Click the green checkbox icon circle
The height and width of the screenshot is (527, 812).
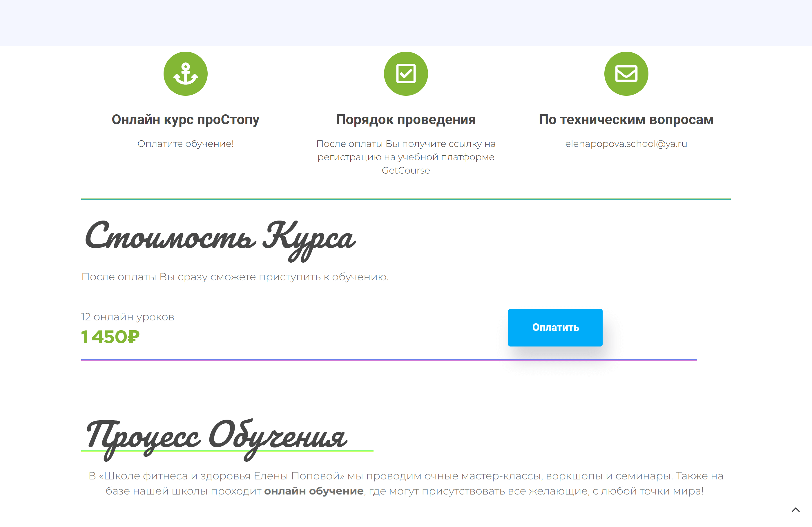[406, 74]
